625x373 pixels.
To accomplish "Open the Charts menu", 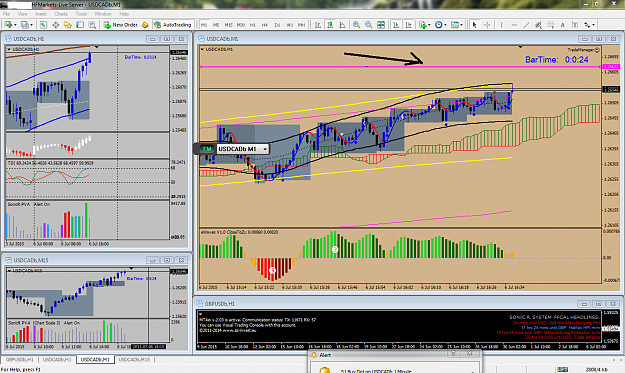I will (x=61, y=14).
